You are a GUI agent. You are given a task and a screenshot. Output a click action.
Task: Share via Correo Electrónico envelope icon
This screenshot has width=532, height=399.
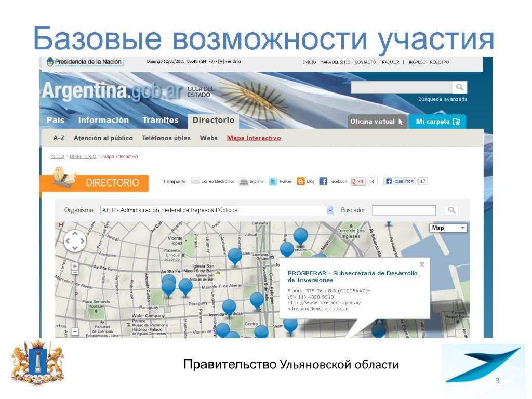click(x=195, y=181)
